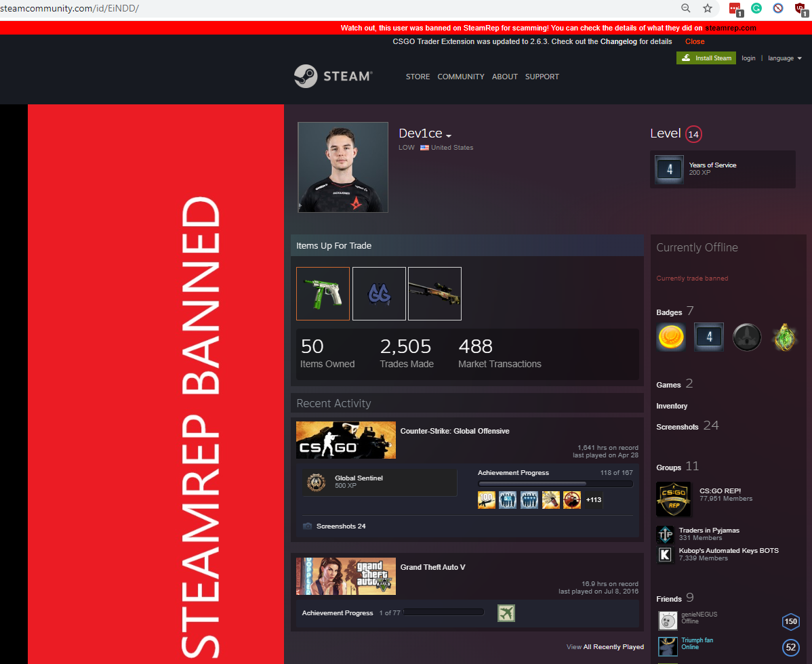The height and width of the screenshot is (664, 812).
Task: Open the shield extension icon
Action: (x=800, y=9)
